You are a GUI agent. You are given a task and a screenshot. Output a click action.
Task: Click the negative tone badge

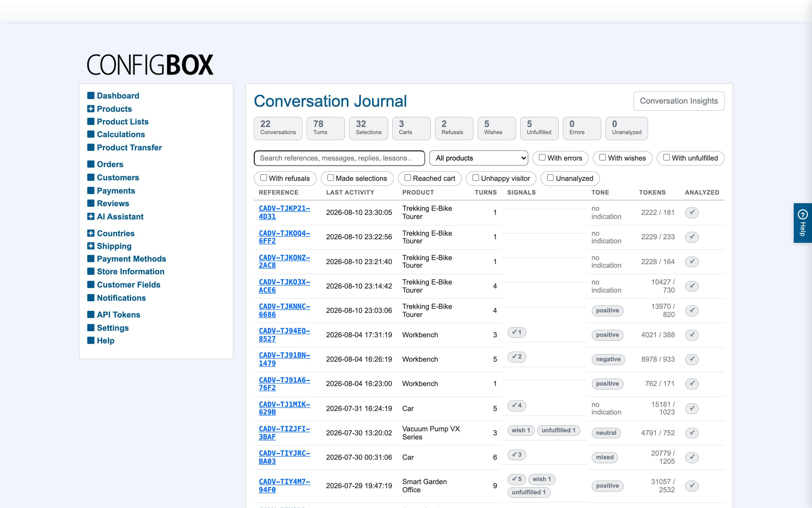point(608,359)
